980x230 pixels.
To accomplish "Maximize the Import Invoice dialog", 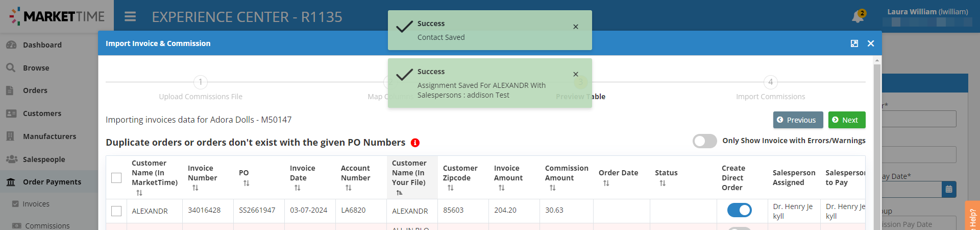I will (854, 43).
